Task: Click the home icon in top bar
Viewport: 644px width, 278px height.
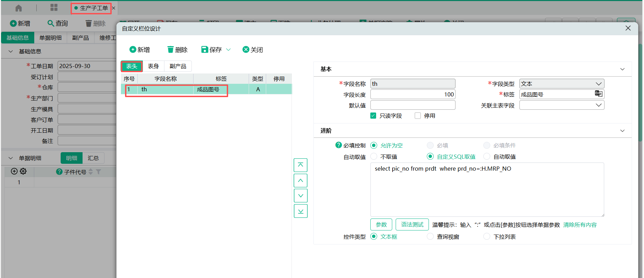Action: [19, 8]
